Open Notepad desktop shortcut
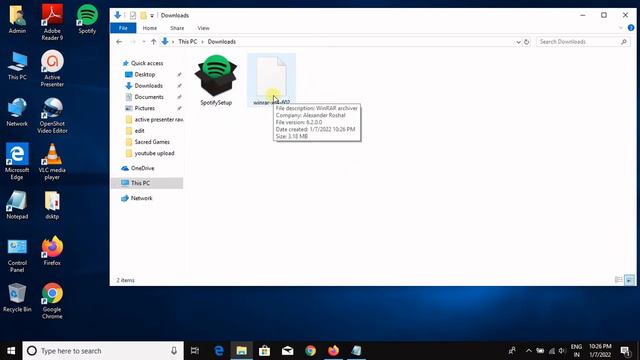The width and height of the screenshot is (640, 360). (x=17, y=205)
